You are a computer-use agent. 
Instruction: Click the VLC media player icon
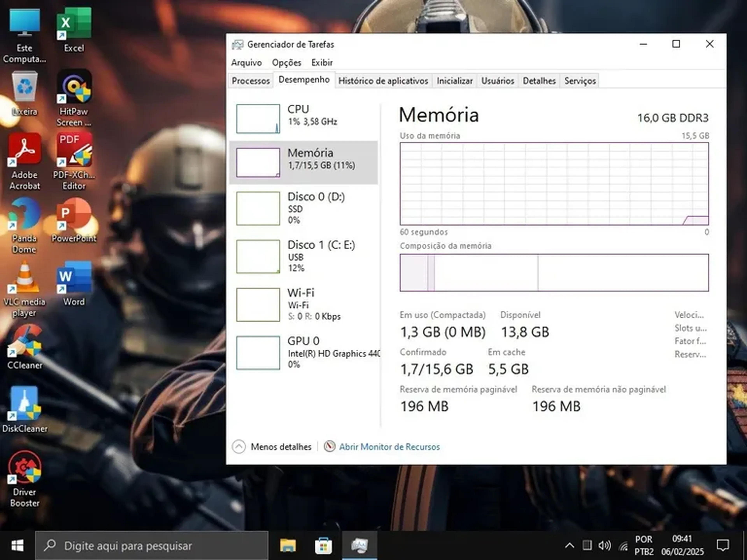pos(24,278)
